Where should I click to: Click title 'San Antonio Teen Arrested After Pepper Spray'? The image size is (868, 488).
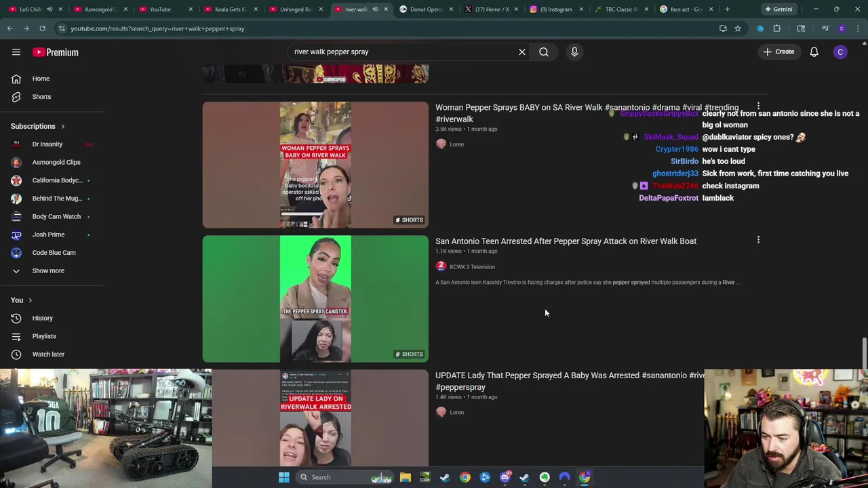[x=566, y=241]
